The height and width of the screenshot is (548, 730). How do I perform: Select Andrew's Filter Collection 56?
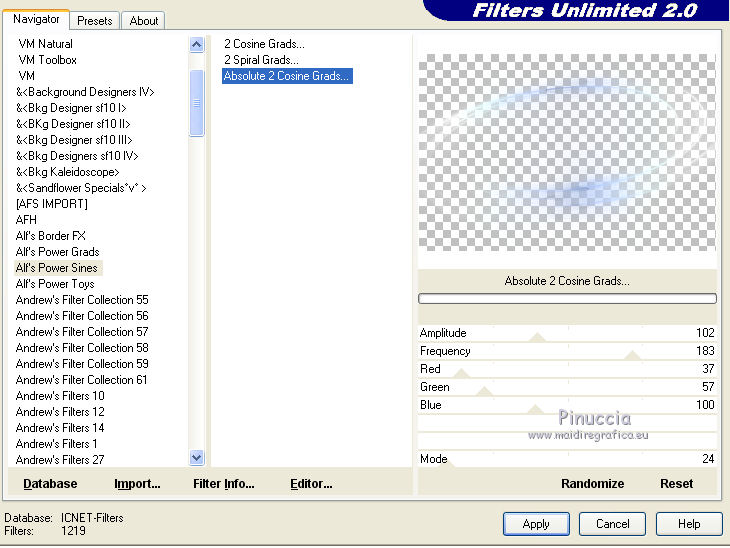(x=82, y=316)
